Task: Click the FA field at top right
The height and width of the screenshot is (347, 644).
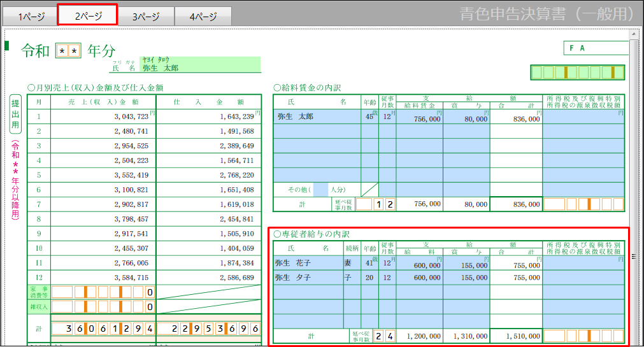Action: (595, 48)
